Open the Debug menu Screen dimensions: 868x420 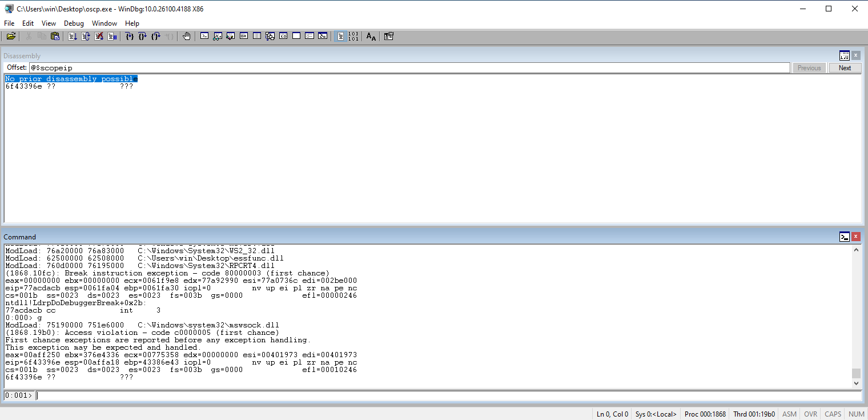(x=74, y=23)
